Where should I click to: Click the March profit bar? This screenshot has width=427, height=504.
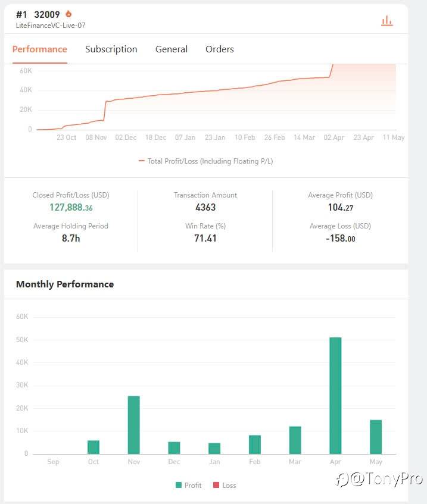pyautogui.click(x=295, y=440)
